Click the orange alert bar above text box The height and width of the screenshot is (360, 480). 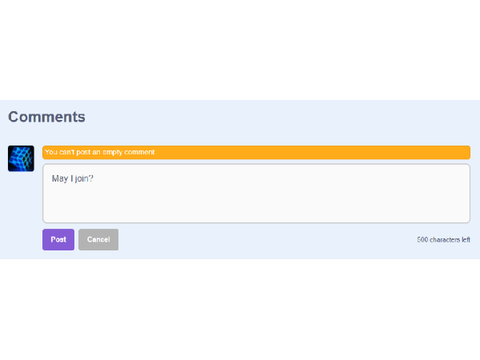256,152
